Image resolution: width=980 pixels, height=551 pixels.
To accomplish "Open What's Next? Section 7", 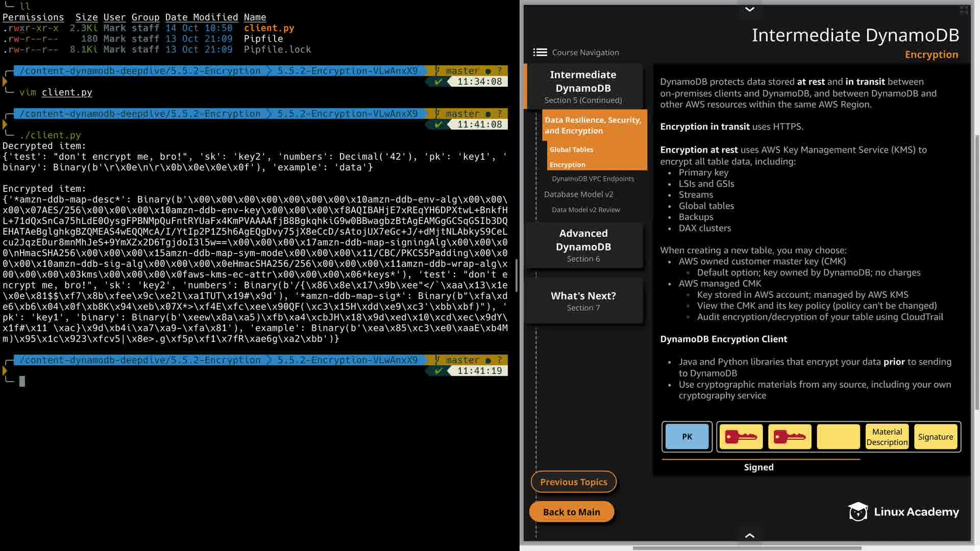I will 583,301.
